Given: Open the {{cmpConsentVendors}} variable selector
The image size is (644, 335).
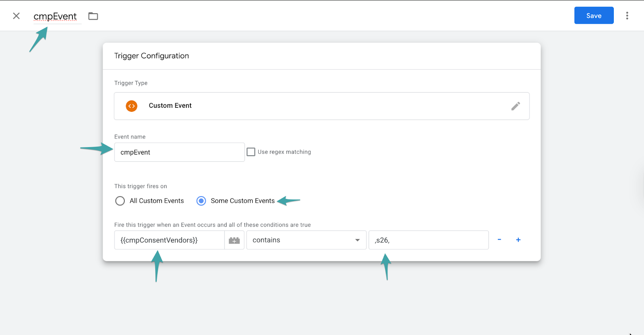Looking at the screenshot, I should (x=169, y=240).
